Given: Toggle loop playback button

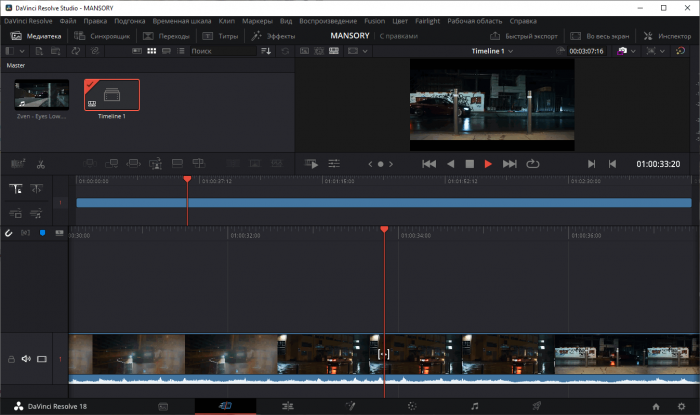Looking at the screenshot, I should (533, 164).
